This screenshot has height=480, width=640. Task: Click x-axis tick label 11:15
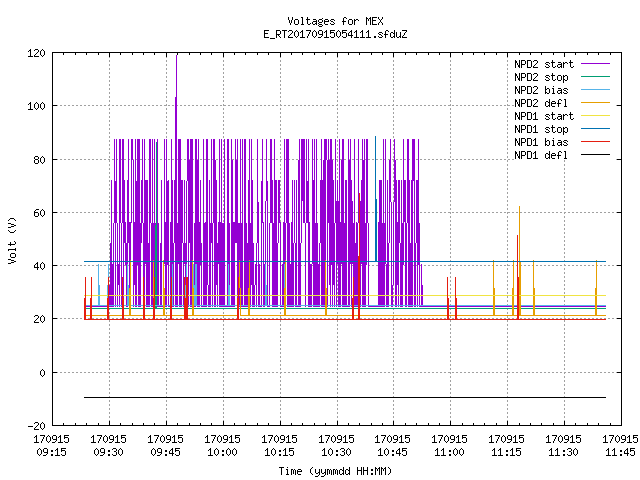point(507,452)
